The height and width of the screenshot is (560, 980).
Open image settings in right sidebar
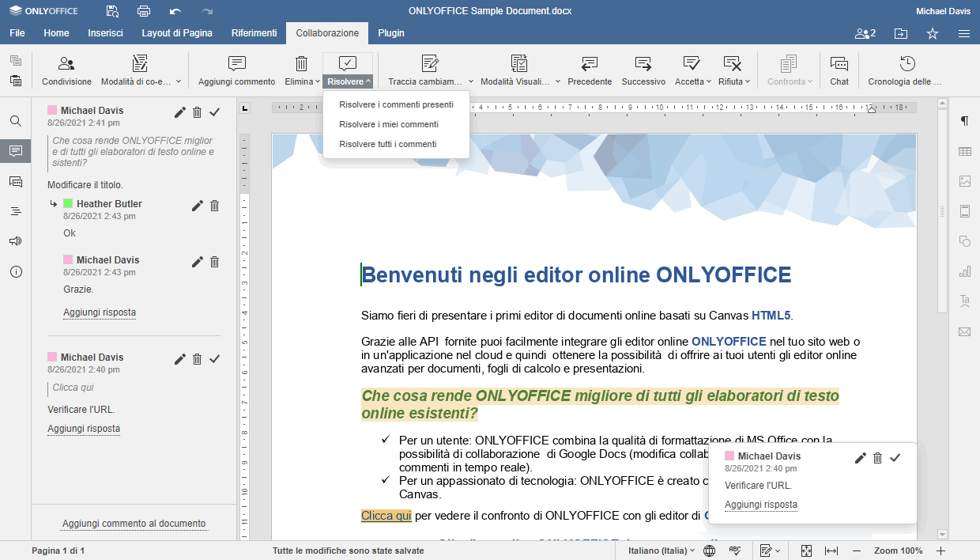coord(964,181)
